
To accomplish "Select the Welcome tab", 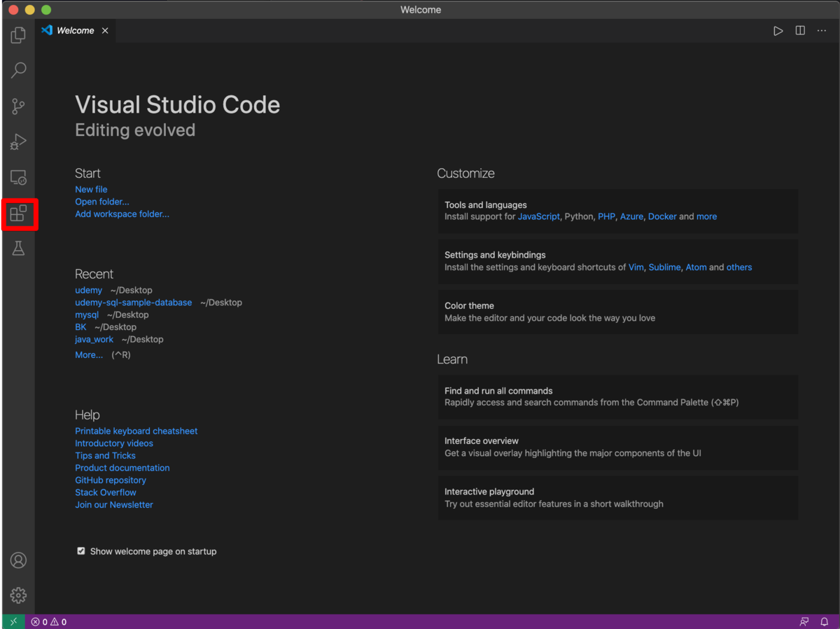I will (x=75, y=31).
